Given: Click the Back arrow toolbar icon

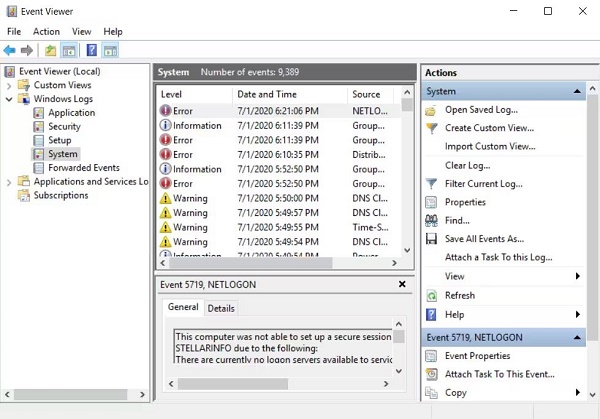Looking at the screenshot, I should [10, 50].
